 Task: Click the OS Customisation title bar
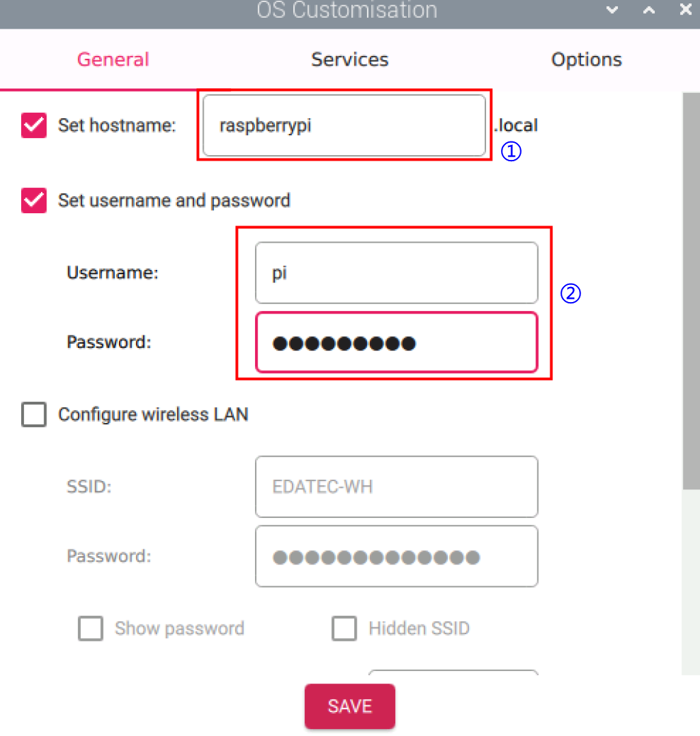point(347,10)
